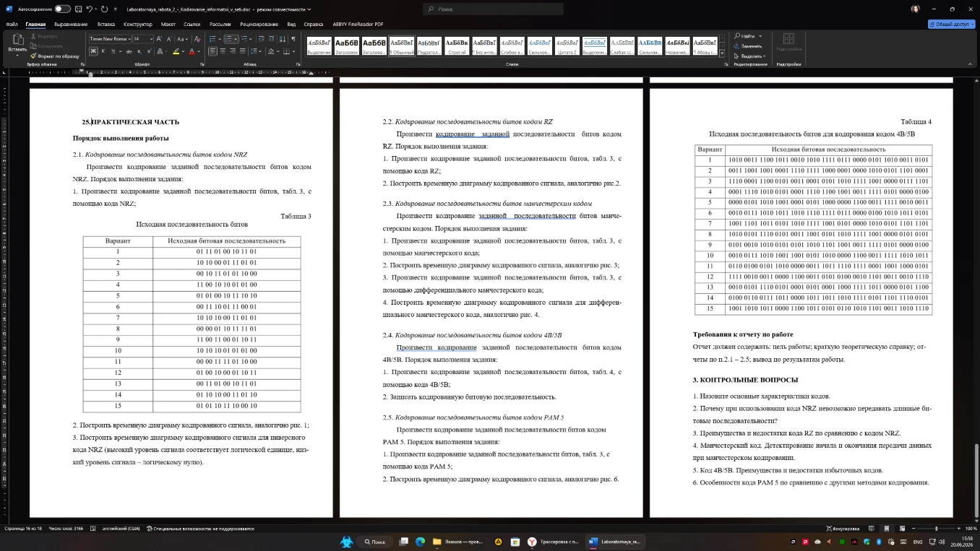Screen dimensions: 980x551
Task: Switch to the Конструктор ribbon tab
Action: point(138,24)
